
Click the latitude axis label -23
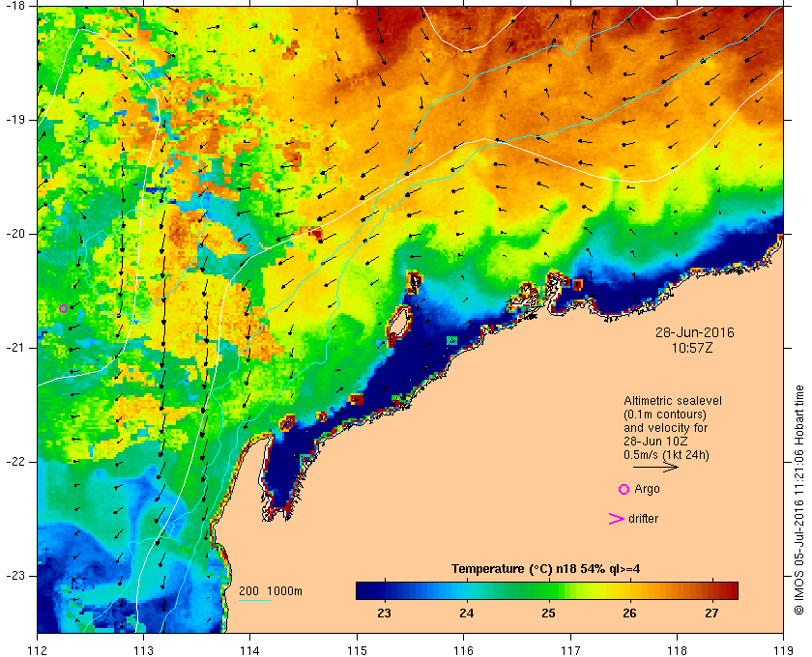click(14, 575)
